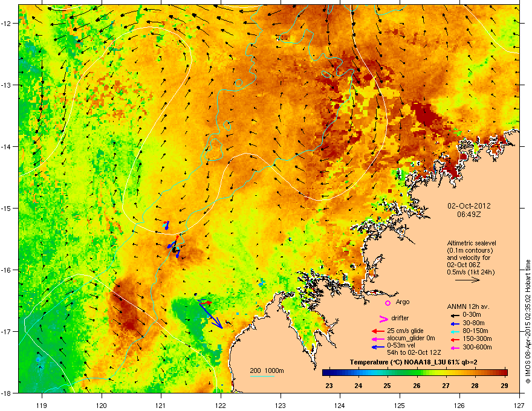Image resolution: width=532 pixels, height=411 pixels.
Task: Click the '30-80m' depth label
Action: pos(473,323)
